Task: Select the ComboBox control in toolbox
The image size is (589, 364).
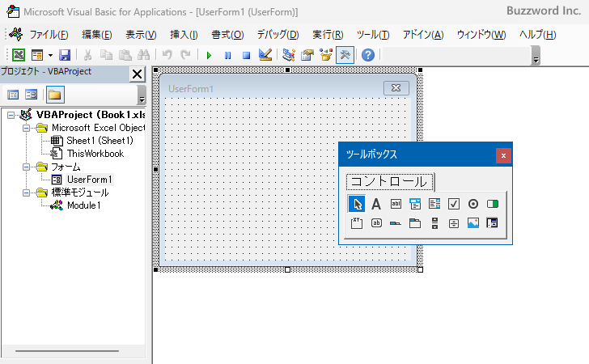Action: [415, 204]
